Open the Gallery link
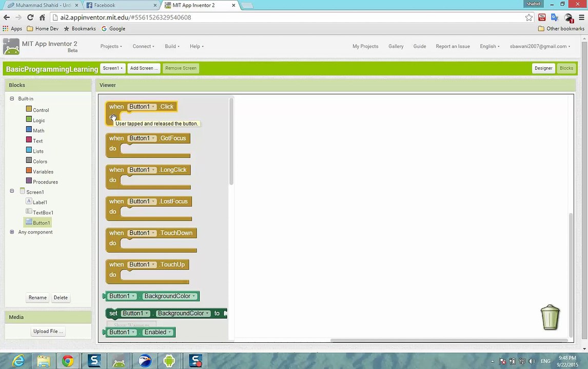Image resolution: width=588 pixels, height=369 pixels. (x=396, y=47)
